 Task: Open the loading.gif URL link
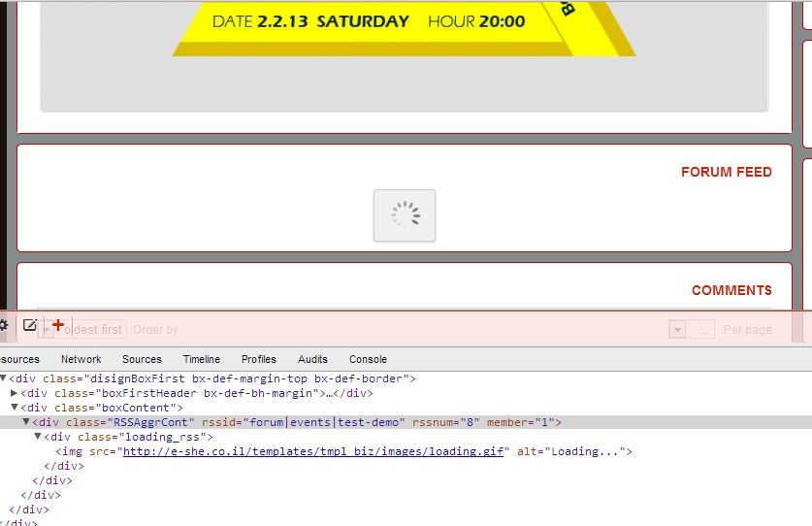pyautogui.click(x=312, y=451)
